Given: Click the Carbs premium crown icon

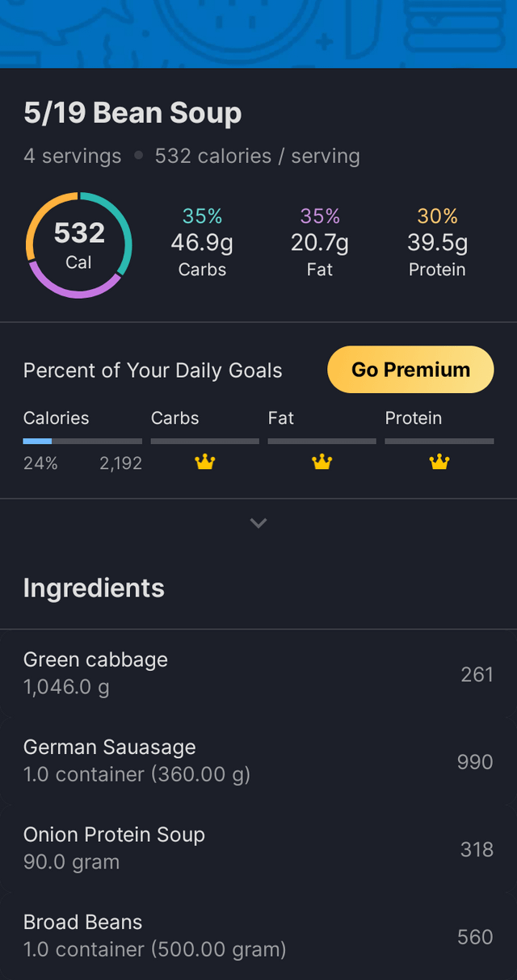Looking at the screenshot, I should click(205, 463).
